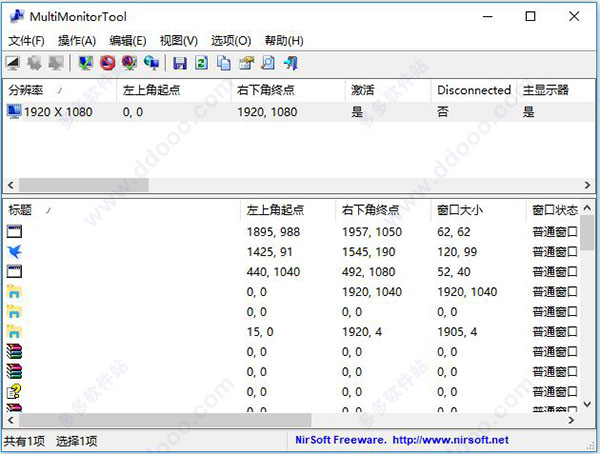Click the grayed move-window-to-next-monitor icon

[34, 63]
